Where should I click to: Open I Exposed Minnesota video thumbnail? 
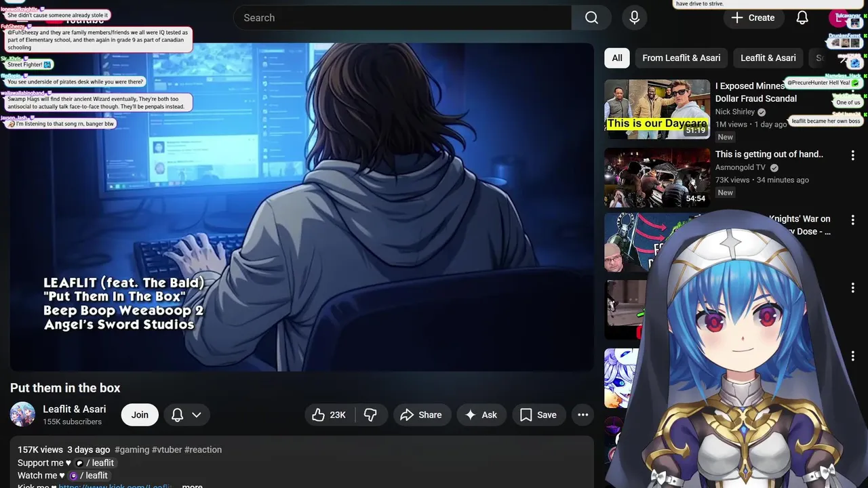[657, 109]
